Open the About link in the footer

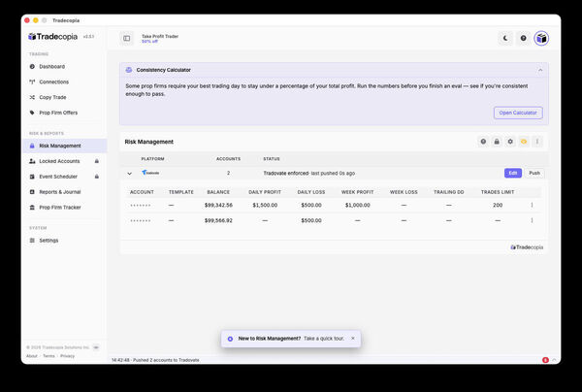click(32, 356)
